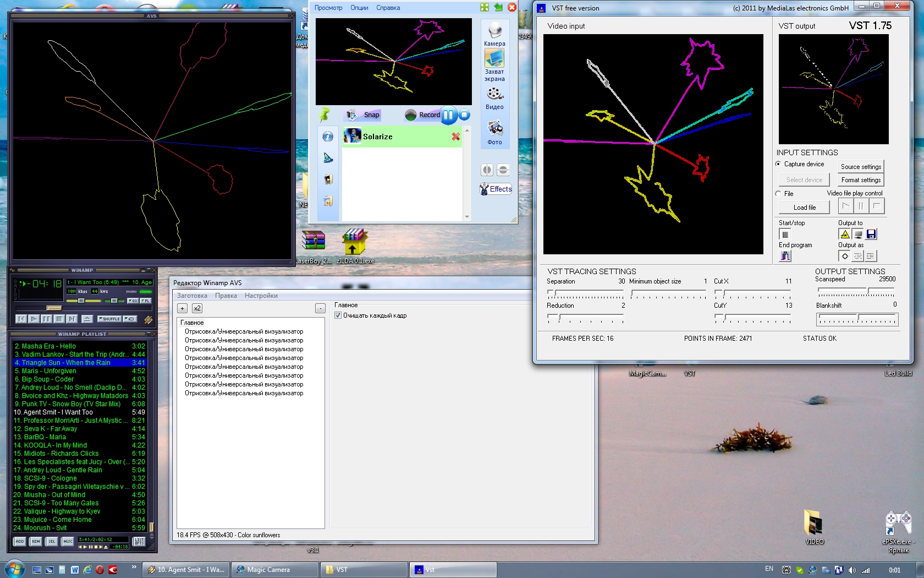
Task: Remove Solarize effect with red X
Action: [x=455, y=137]
